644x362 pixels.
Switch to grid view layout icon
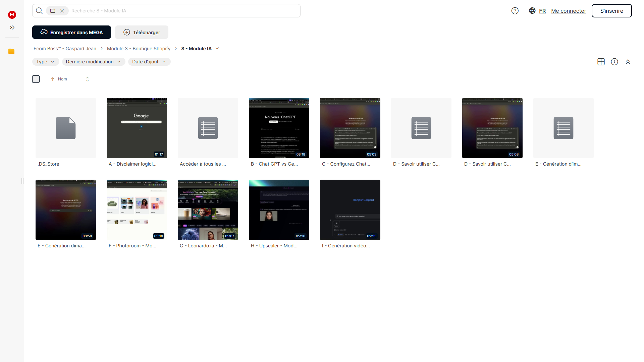(601, 62)
